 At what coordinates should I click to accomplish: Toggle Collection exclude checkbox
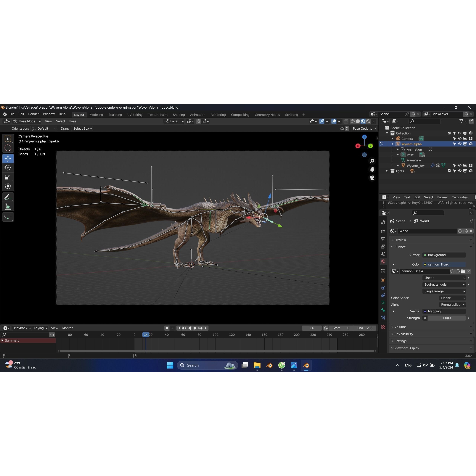(x=449, y=133)
